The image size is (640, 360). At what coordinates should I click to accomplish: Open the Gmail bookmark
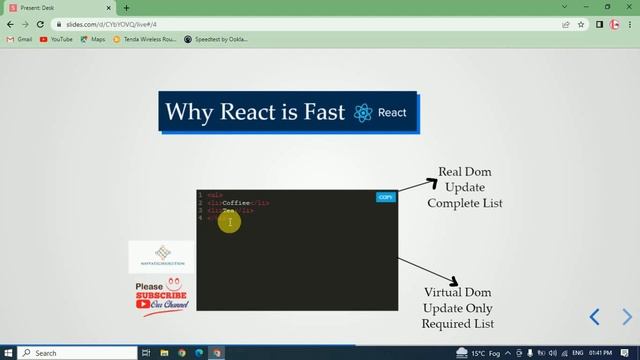pos(19,39)
